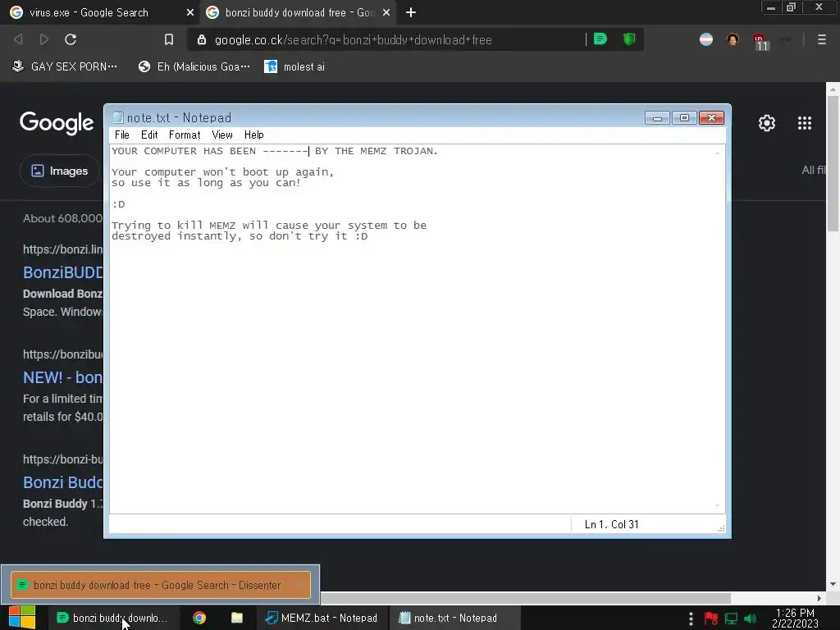This screenshot has width=840, height=630.
Task: Click the volume speaker tray icon
Action: 751,619
